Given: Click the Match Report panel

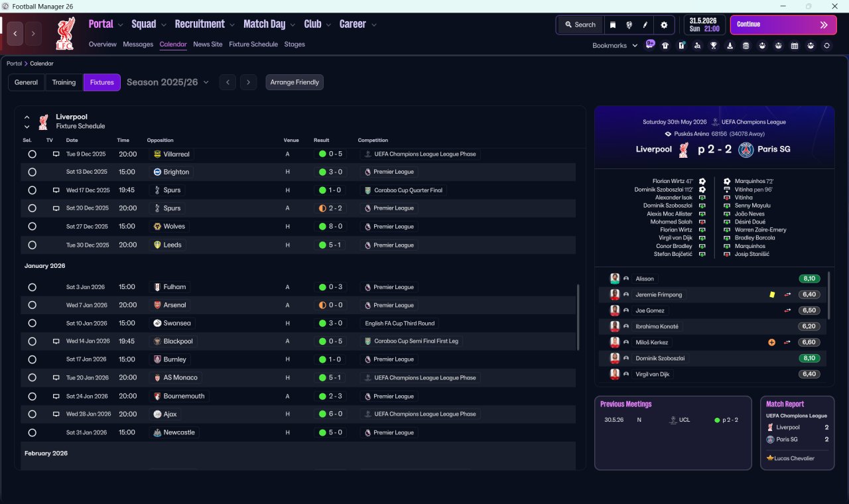Looking at the screenshot, I should tap(797, 432).
